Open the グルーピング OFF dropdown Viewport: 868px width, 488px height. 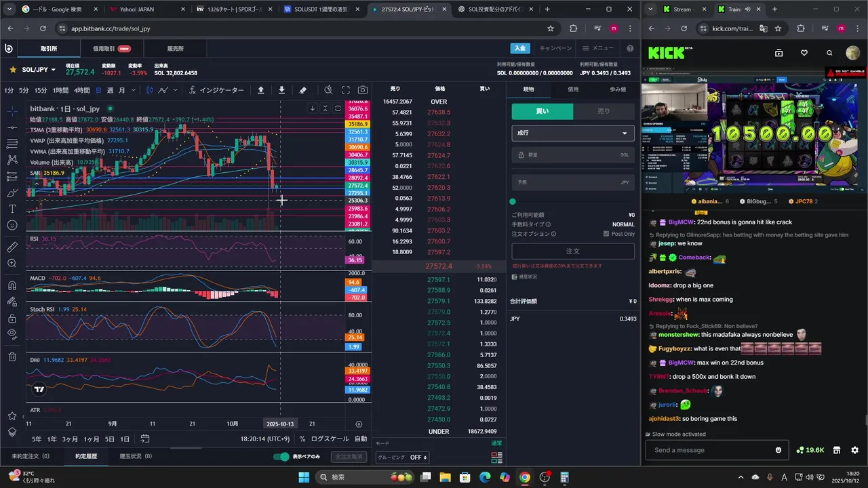tap(403, 457)
